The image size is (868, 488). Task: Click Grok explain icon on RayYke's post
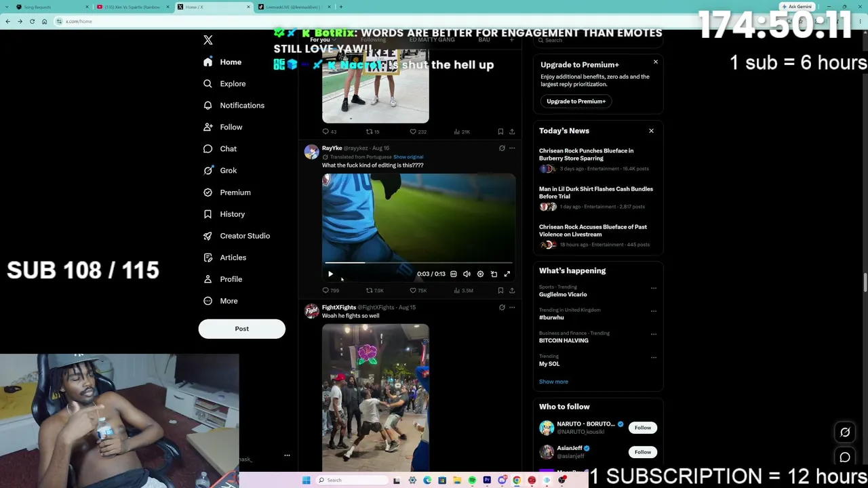(502, 148)
